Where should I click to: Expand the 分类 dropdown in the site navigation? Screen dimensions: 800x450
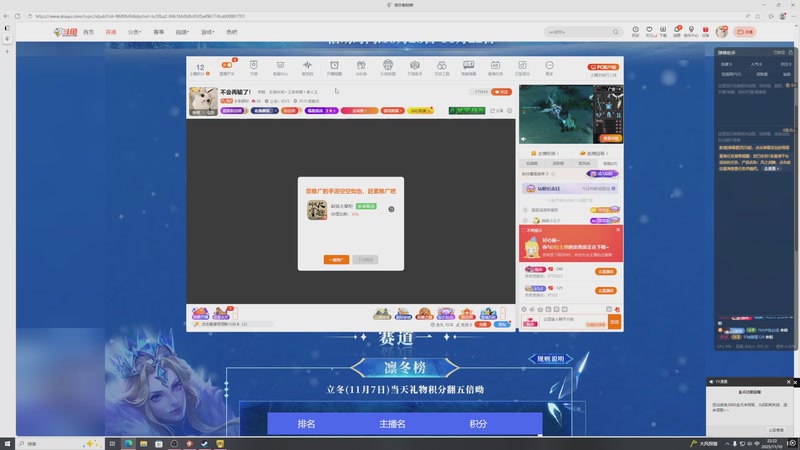click(134, 32)
